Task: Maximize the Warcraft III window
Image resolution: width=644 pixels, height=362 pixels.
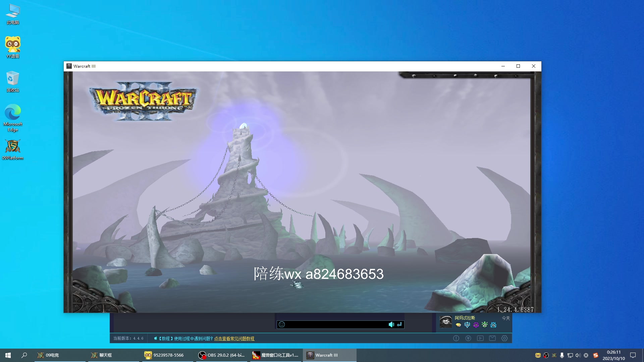Action: pos(518,66)
